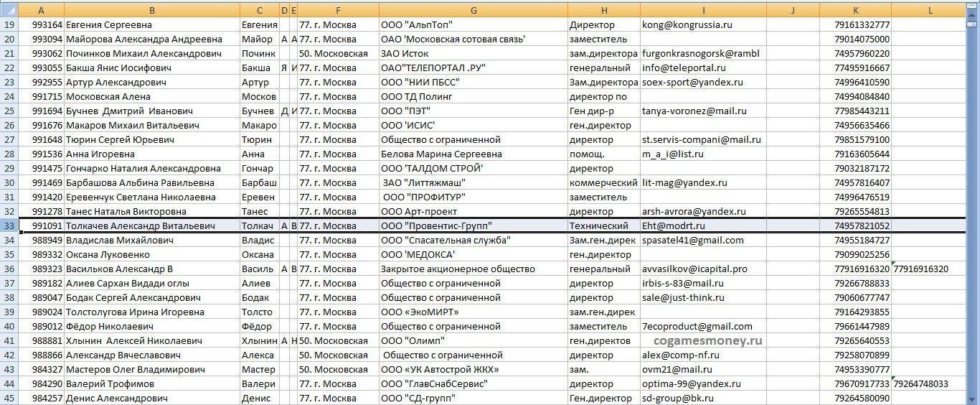Click cell ООО «УК Автострой ЖКХ»
Image resolution: width=980 pixels, height=405 pixels.
pos(473,369)
